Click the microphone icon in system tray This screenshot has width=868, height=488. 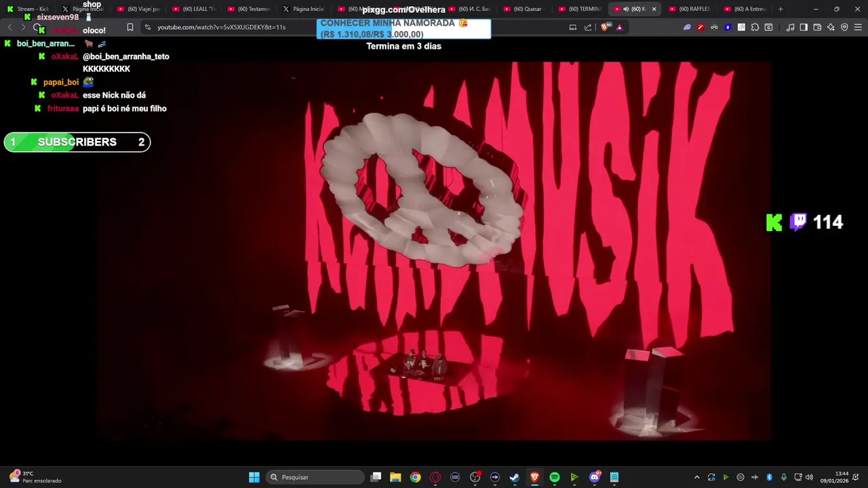784,477
